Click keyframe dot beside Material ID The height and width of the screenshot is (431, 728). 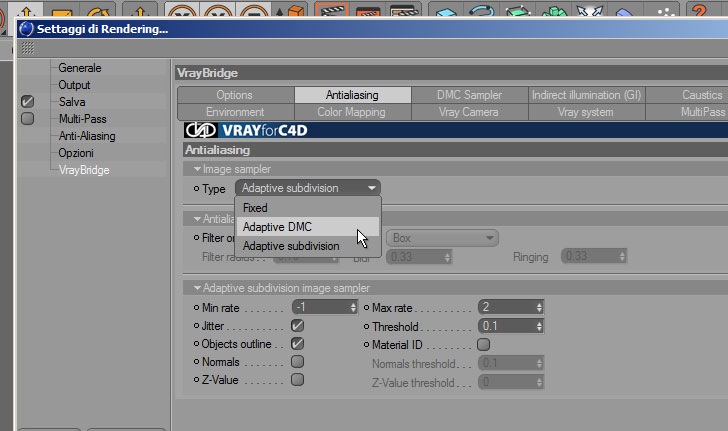point(366,345)
